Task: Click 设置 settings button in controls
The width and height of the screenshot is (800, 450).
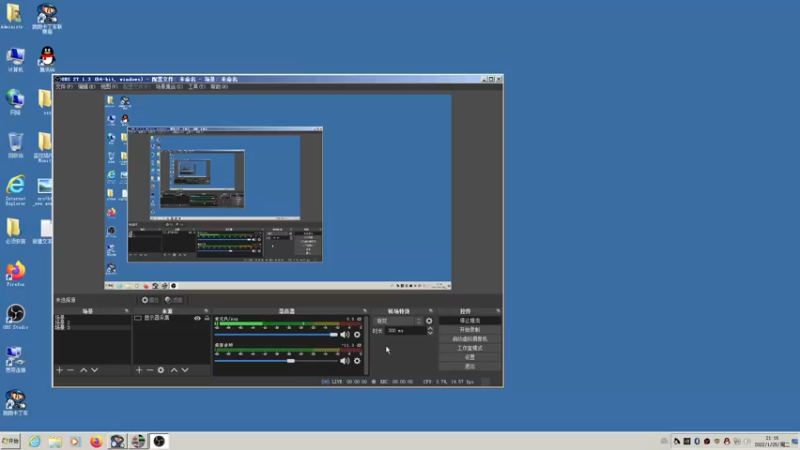Action: (x=469, y=357)
